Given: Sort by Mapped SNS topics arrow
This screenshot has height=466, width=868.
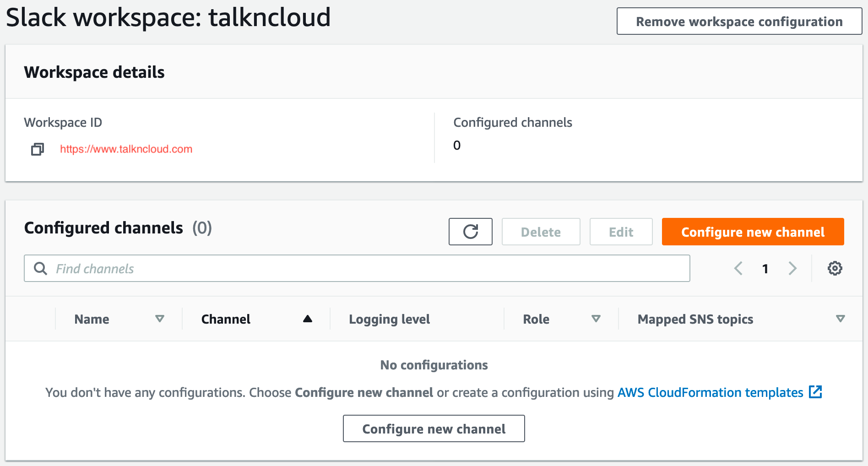Looking at the screenshot, I should [x=841, y=319].
